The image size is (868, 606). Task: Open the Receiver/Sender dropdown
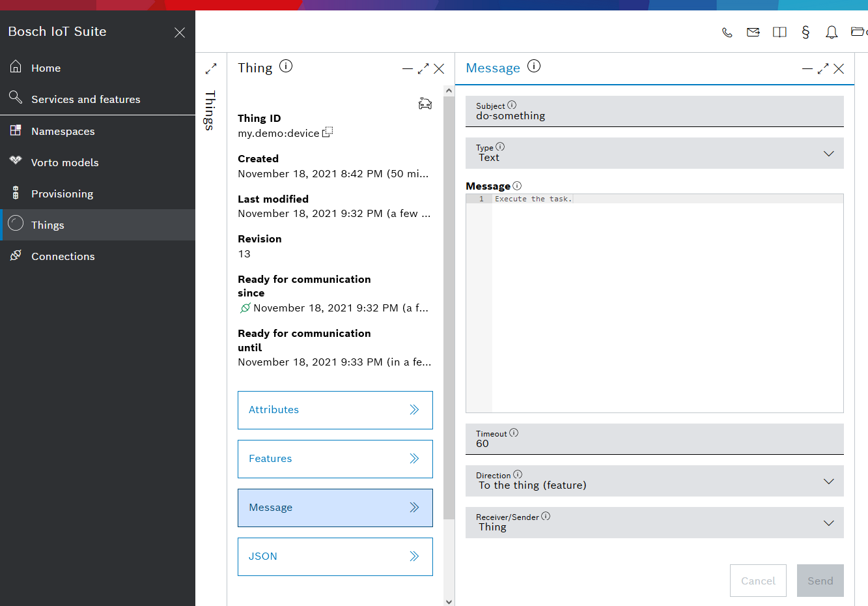654,523
